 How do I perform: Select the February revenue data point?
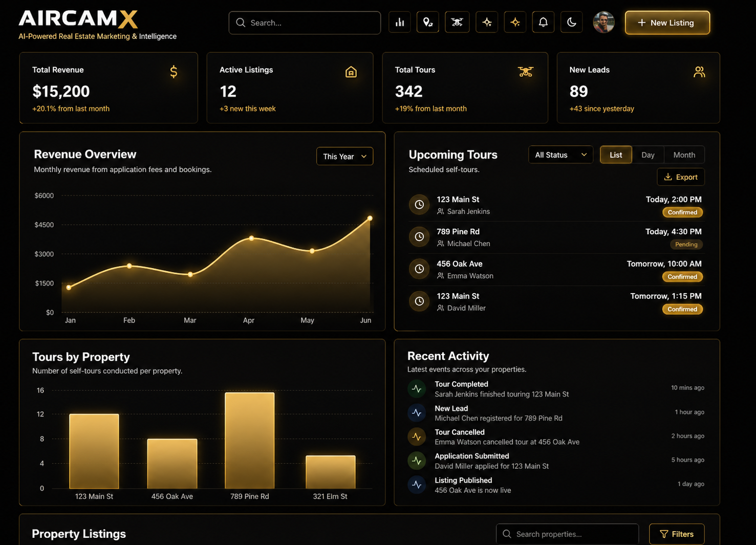129,266
